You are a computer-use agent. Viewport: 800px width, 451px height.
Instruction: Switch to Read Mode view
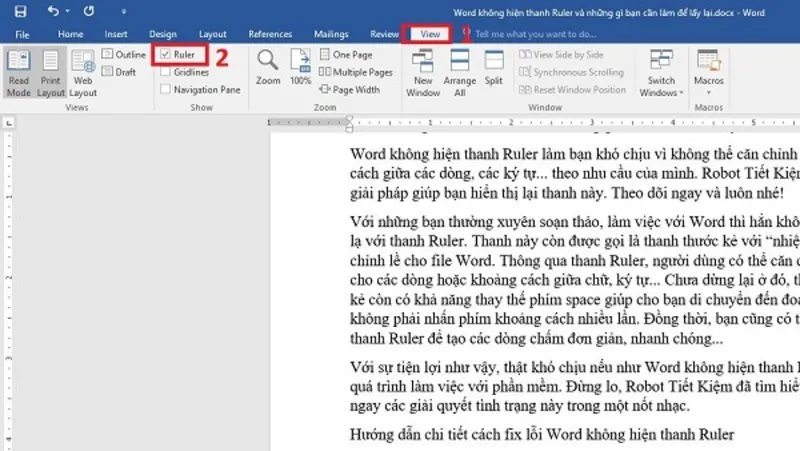coord(19,72)
